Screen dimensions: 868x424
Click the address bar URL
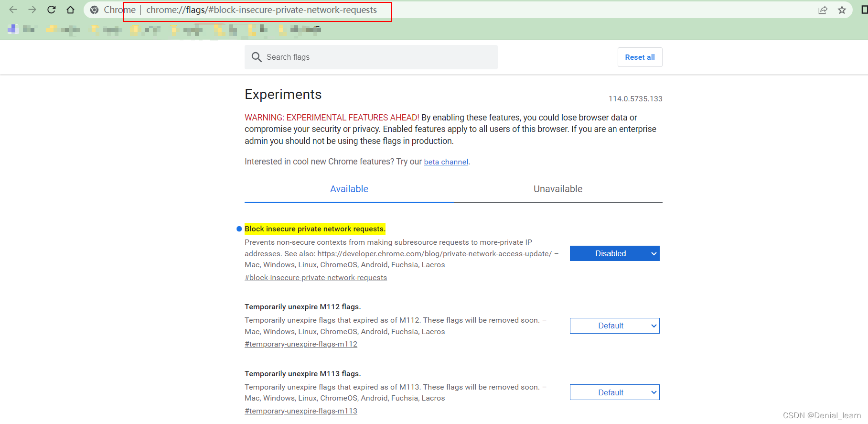(x=261, y=10)
